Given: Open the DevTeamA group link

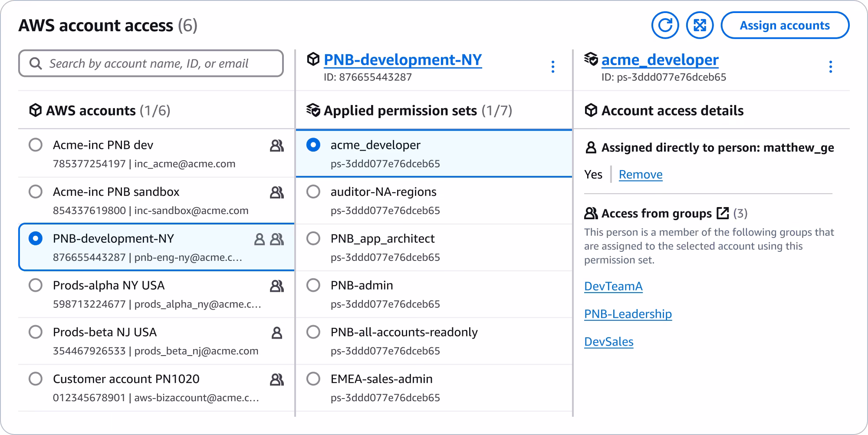Looking at the screenshot, I should pyautogui.click(x=613, y=286).
